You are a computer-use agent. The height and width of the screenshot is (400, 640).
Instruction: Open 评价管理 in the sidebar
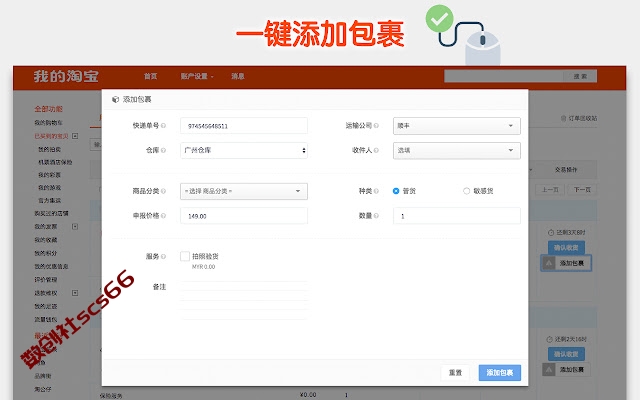(x=46, y=280)
